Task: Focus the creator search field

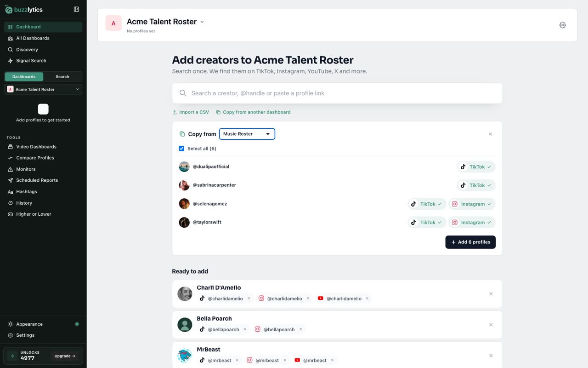Action: click(x=337, y=93)
